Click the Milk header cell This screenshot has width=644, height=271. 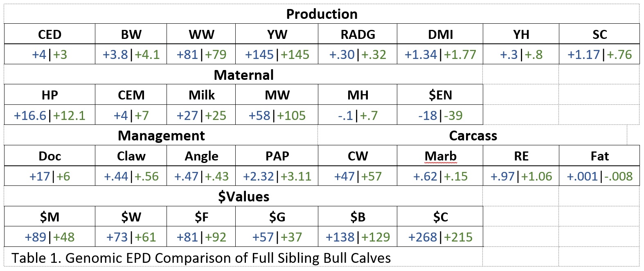tap(201, 95)
